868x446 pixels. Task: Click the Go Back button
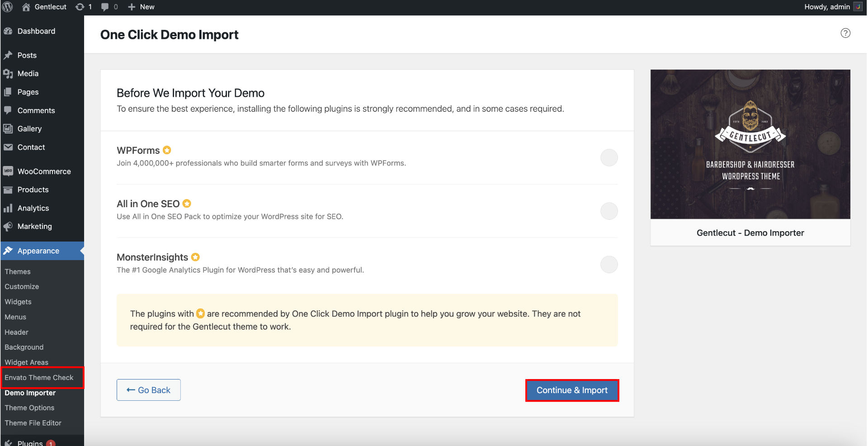(148, 390)
